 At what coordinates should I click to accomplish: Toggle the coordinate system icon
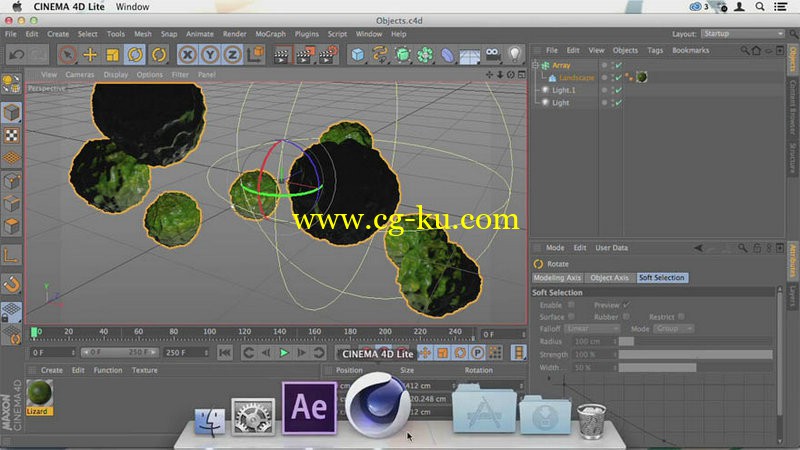pyautogui.click(x=255, y=54)
